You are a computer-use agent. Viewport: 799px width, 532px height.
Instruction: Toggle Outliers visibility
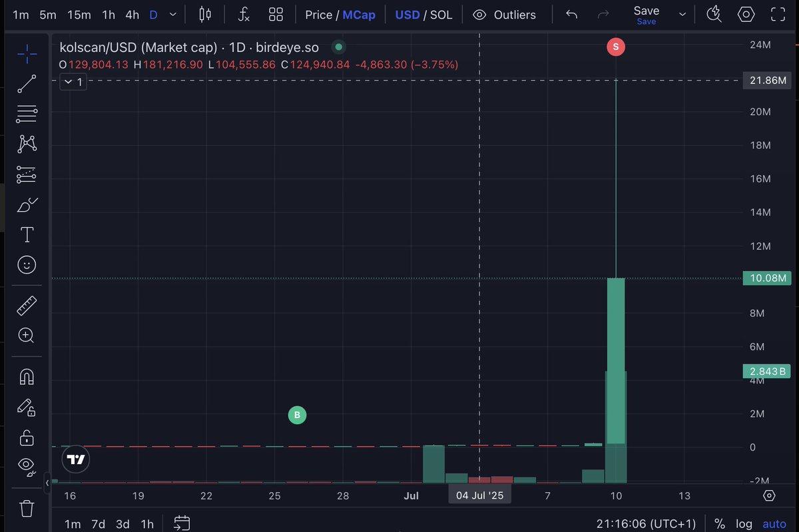pyautogui.click(x=504, y=15)
